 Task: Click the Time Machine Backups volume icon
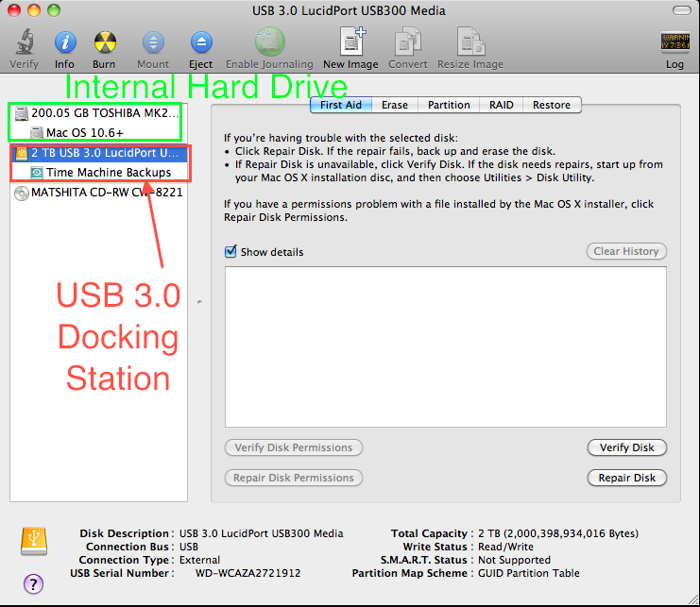(37, 173)
